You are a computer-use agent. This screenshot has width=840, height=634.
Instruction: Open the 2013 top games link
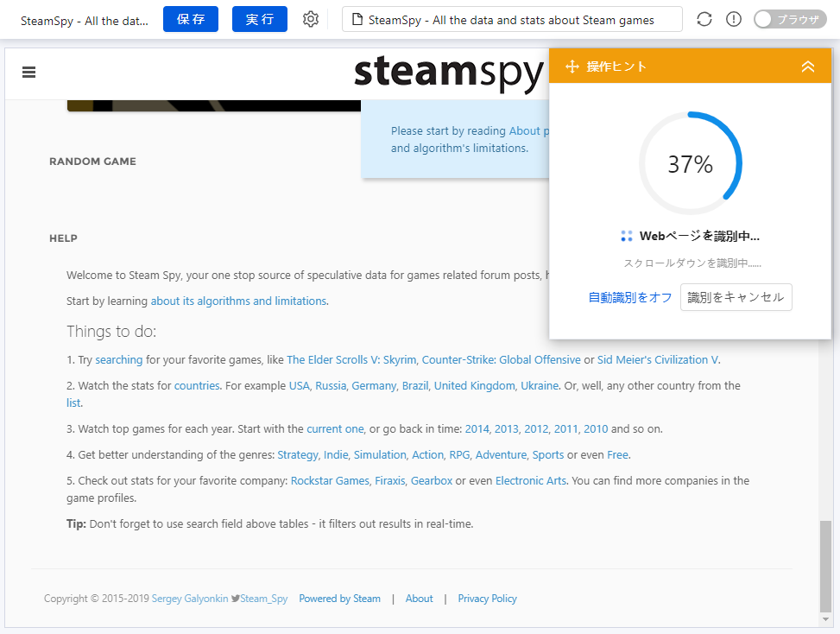[506, 428]
